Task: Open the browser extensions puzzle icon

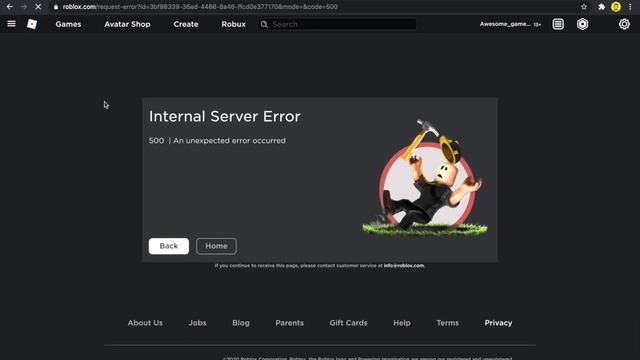Action: click(601, 7)
